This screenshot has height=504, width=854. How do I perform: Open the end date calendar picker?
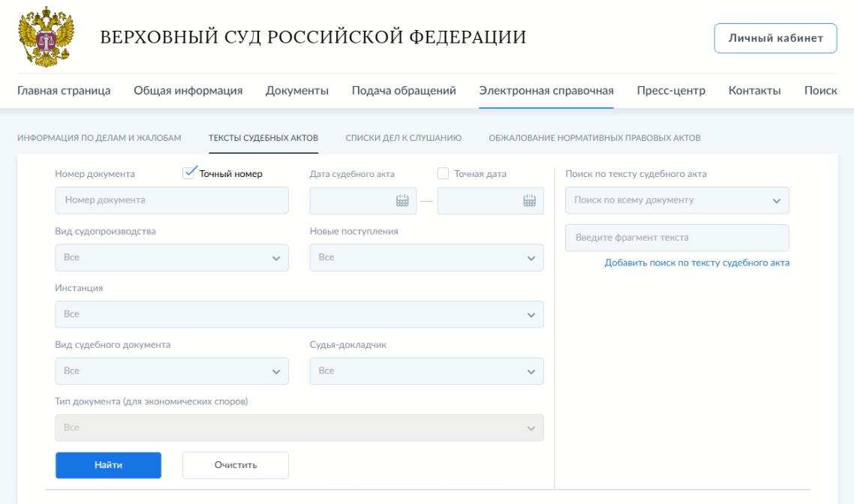pyautogui.click(x=531, y=200)
